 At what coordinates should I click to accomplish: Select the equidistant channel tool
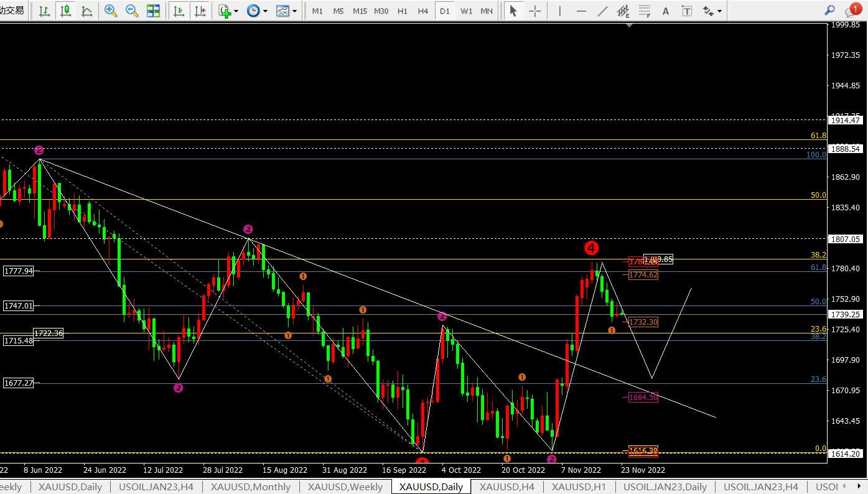(x=623, y=11)
